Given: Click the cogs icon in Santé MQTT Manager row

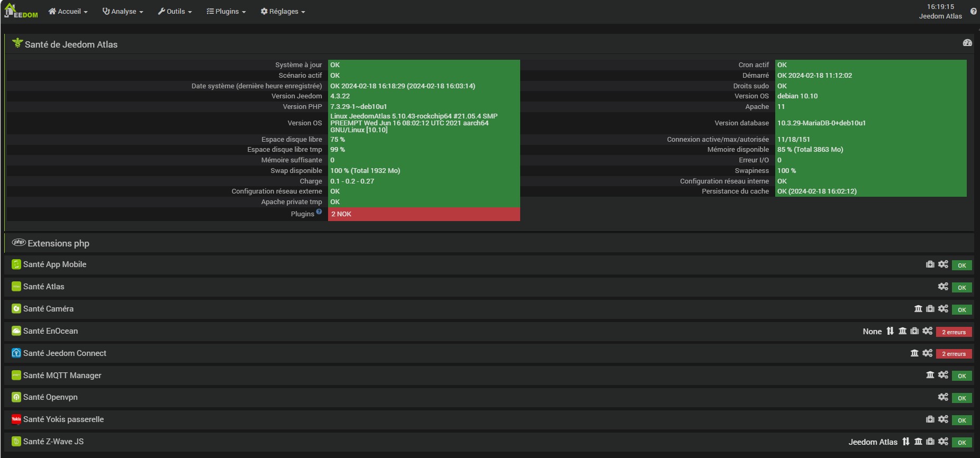Looking at the screenshot, I should pos(943,375).
